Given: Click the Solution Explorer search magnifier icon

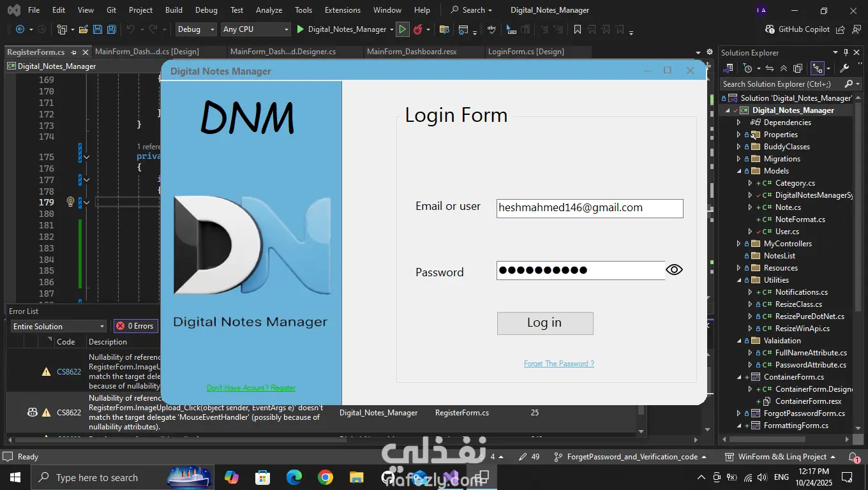Looking at the screenshot, I should 848,84.
